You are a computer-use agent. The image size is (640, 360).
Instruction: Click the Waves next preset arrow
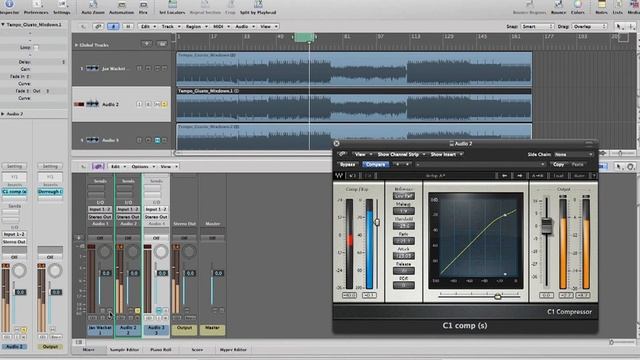click(x=519, y=176)
